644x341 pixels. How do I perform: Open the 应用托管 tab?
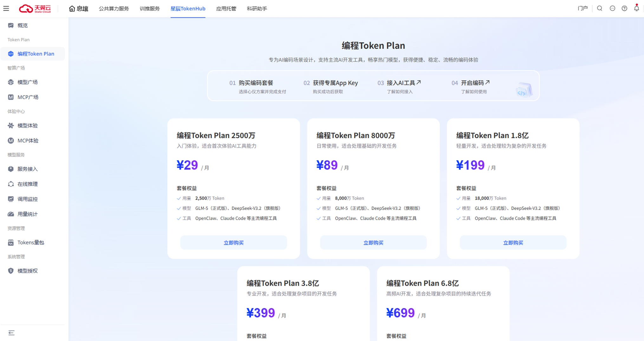tap(226, 9)
